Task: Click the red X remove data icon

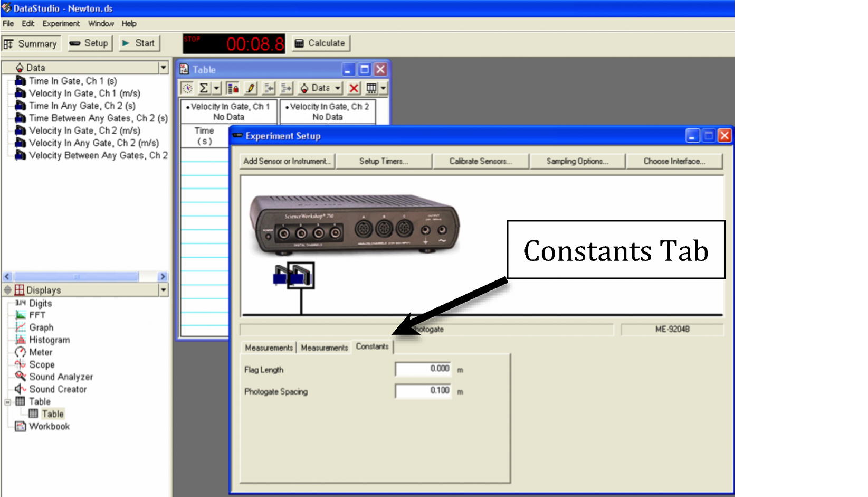Action: (354, 88)
